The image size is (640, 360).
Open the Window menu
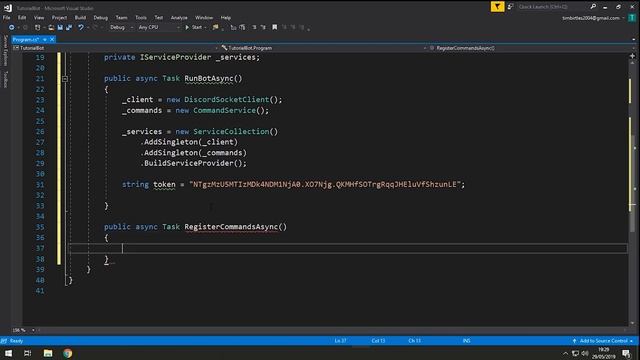point(204,18)
